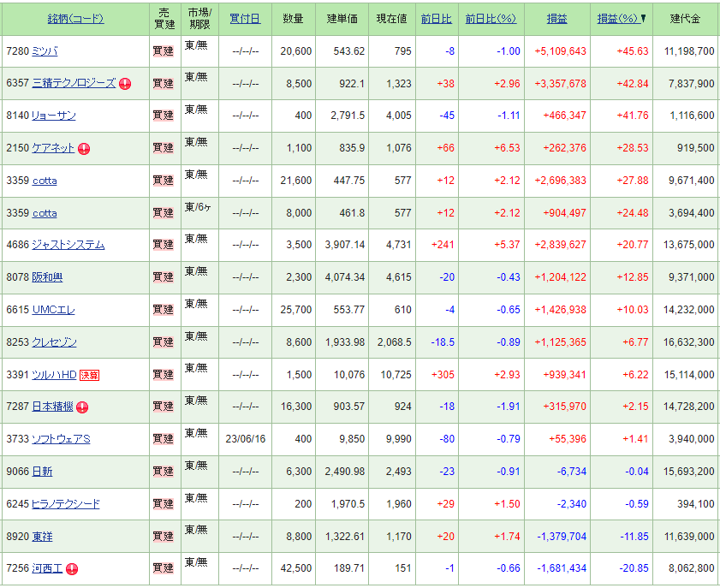Select the quantity 42,500

[296, 568]
